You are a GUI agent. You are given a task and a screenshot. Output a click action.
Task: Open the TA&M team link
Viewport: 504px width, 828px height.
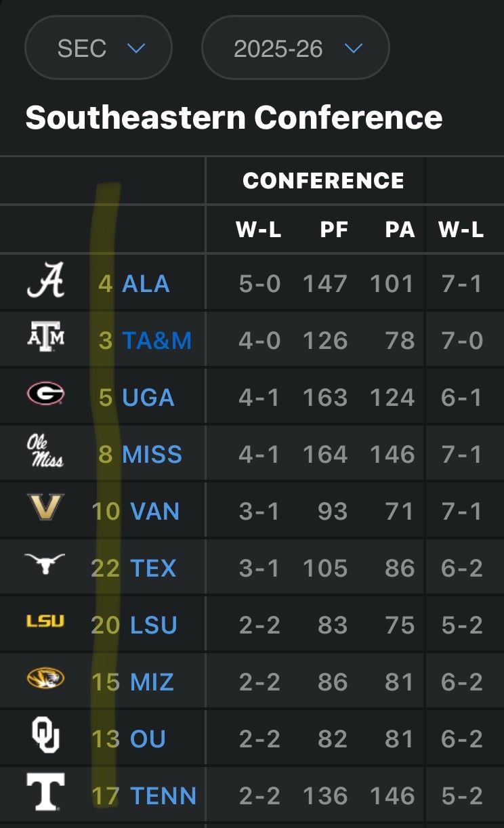pyautogui.click(x=157, y=340)
